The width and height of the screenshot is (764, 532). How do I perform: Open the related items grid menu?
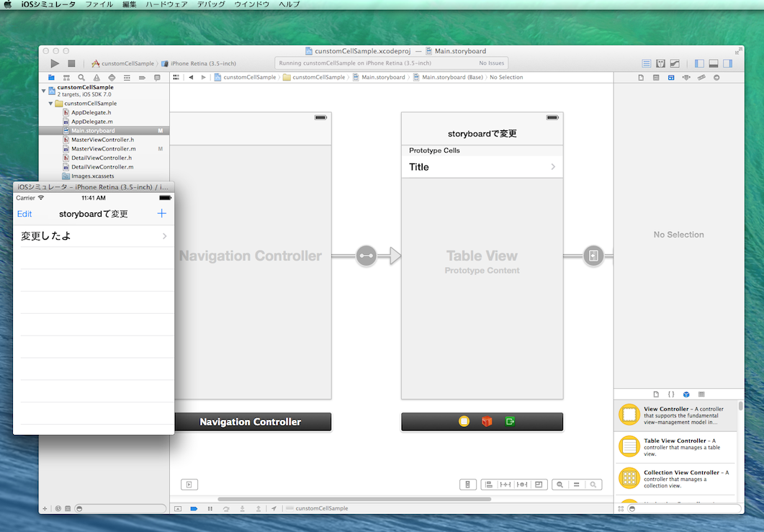point(176,77)
